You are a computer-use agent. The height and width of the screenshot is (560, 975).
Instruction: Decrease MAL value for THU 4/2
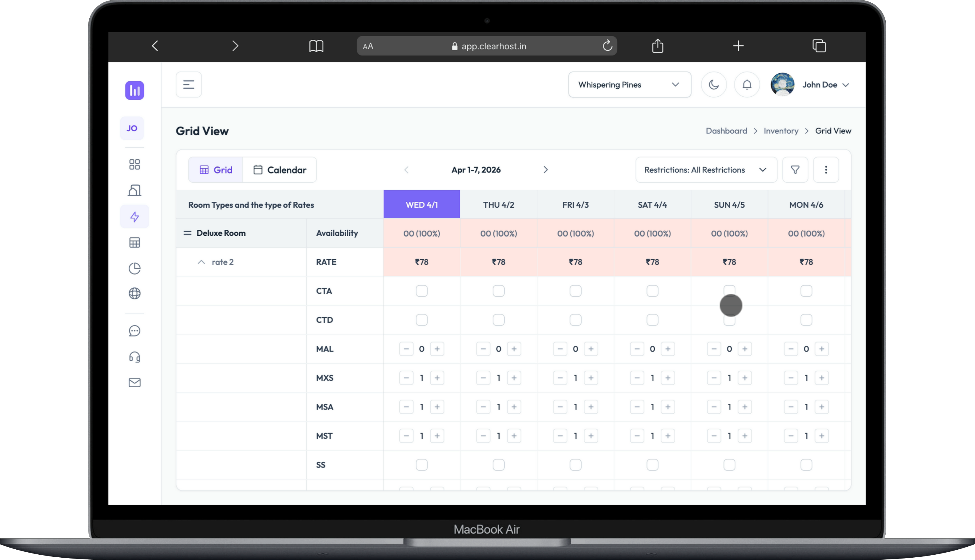[x=483, y=349]
